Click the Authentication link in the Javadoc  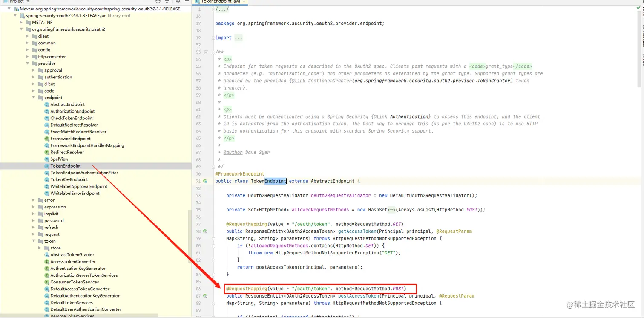[409, 116]
